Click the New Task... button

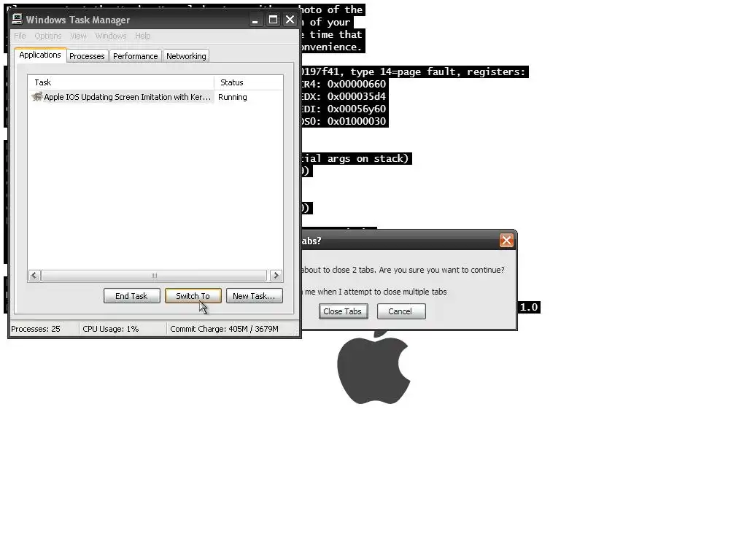coord(254,296)
